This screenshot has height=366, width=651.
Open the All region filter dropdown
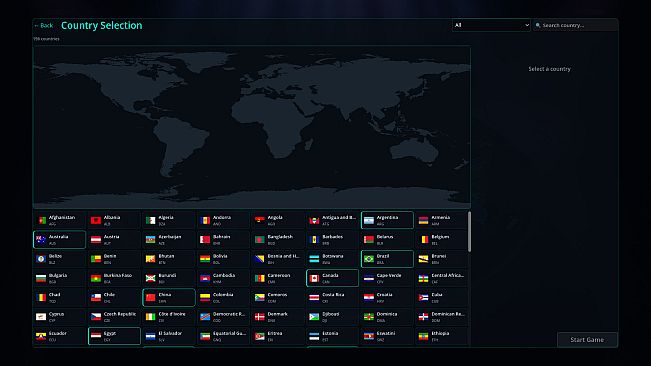(491, 25)
